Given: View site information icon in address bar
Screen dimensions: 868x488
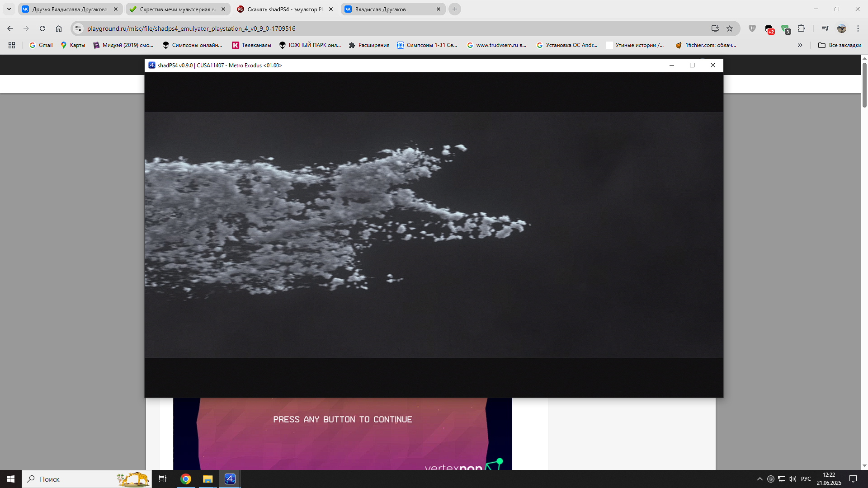Looking at the screenshot, I should [78, 28].
